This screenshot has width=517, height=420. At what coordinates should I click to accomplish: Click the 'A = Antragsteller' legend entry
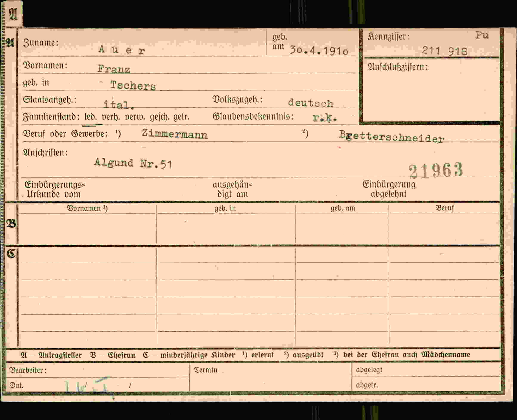point(51,355)
